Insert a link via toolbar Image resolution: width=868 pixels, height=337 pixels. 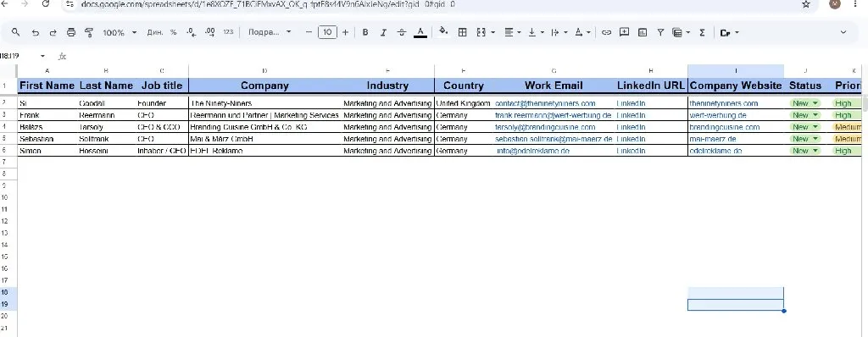tap(606, 33)
